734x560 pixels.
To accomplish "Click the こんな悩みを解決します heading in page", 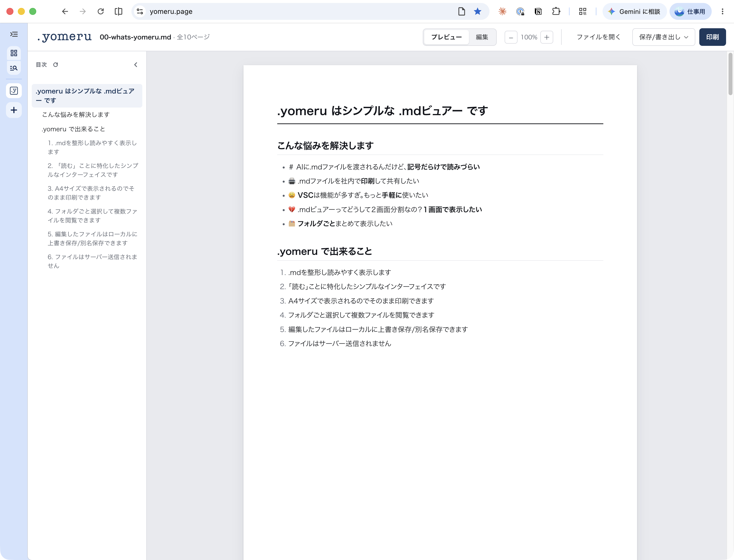I will click(x=325, y=146).
